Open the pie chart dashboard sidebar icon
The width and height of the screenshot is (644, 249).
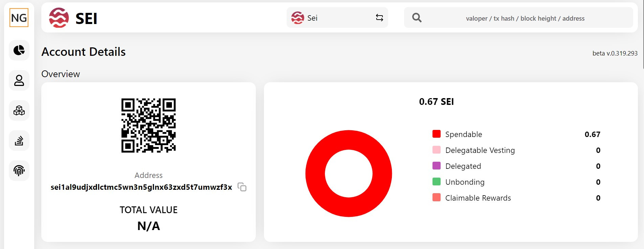[x=19, y=50]
